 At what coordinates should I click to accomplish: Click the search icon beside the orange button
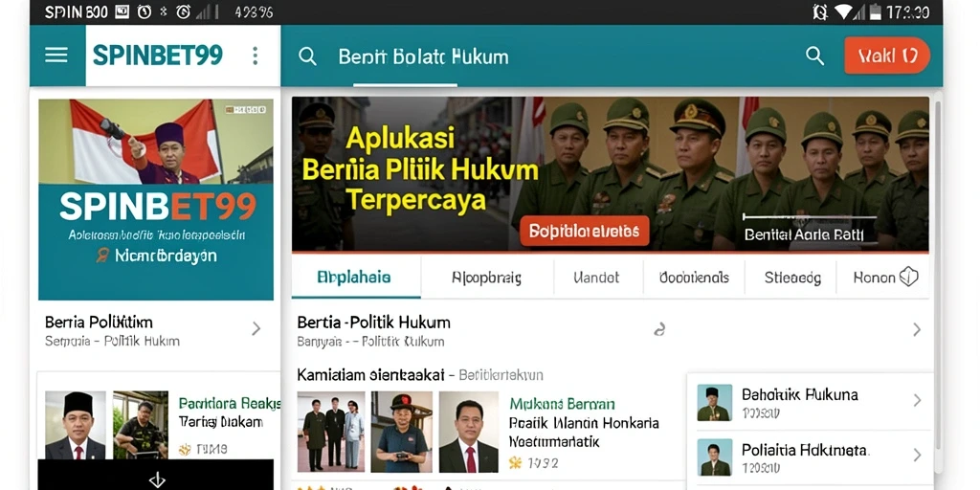point(815,56)
